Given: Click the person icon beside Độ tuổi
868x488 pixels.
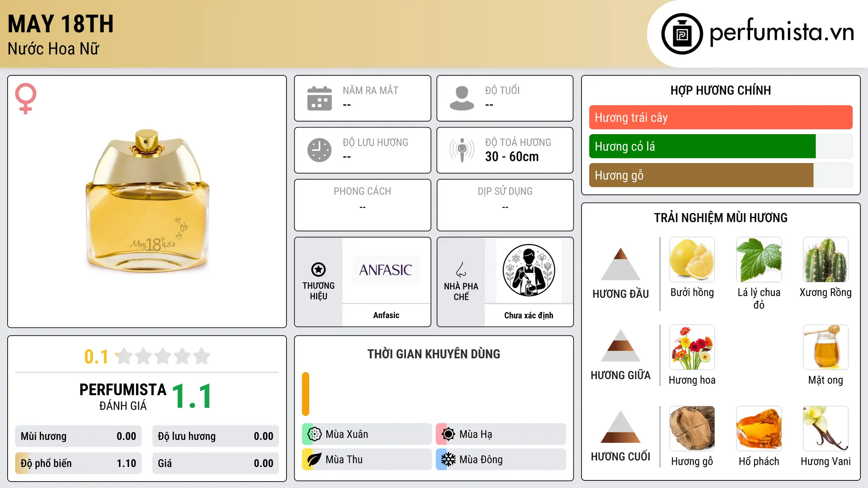Looking at the screenshot, I should tap(462, 98).
